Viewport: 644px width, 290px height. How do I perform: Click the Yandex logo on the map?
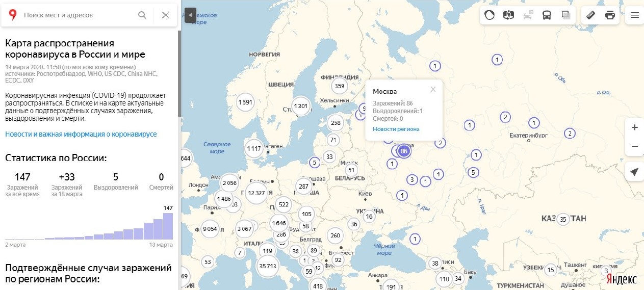pyautogui.click(x=622, y=280)
